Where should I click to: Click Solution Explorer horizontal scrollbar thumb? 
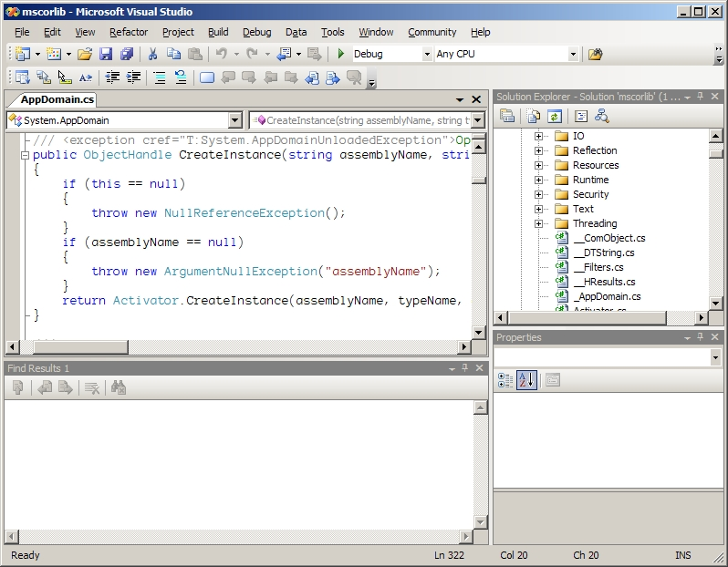(588, 318)
